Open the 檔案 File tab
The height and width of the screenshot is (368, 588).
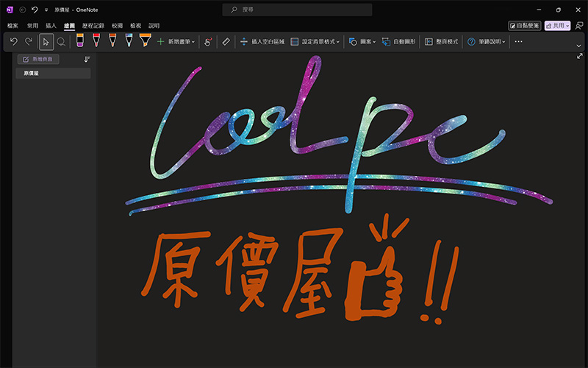(x=12, y=26)
